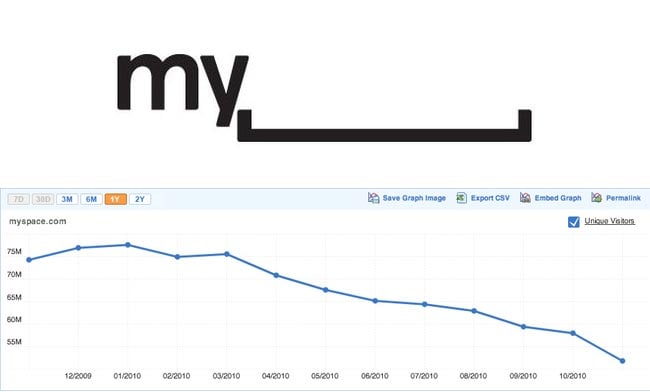Click the Permalink text link
Image resolution: width=650 pixels, height=392 pixels.
(x=623, y=198)
